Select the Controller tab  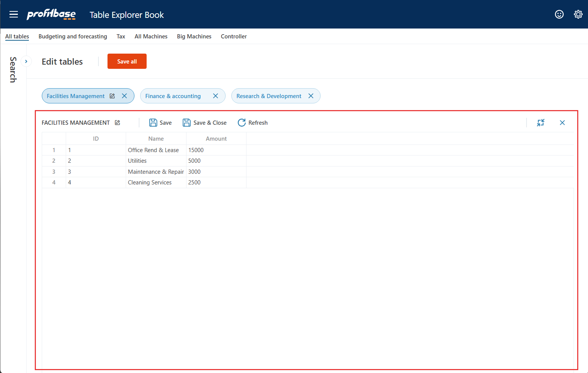pos(234,37)
